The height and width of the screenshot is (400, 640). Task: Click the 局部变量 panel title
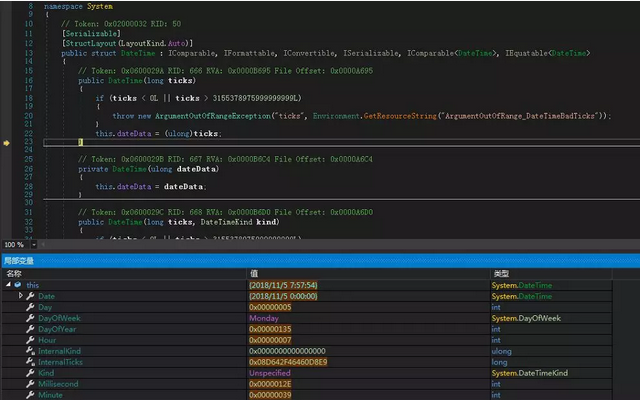pyautogui.click(x=19, y=261)
